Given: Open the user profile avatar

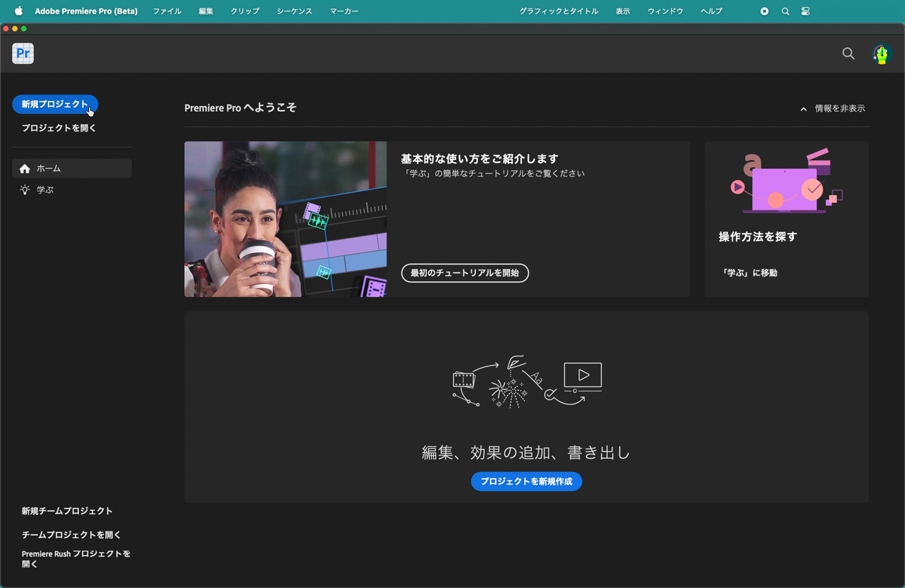Looking at the screenshot, I should click(x=881, y=54).
